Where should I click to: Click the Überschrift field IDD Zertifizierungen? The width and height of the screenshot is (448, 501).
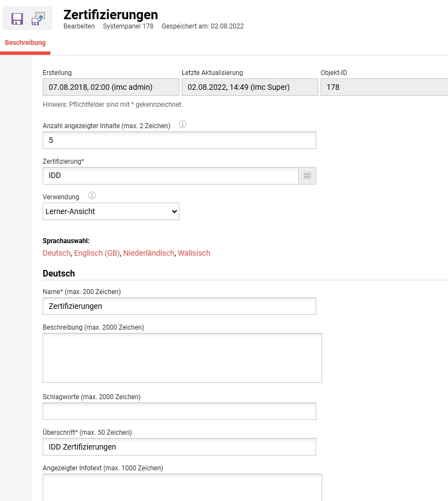point(179,447)
